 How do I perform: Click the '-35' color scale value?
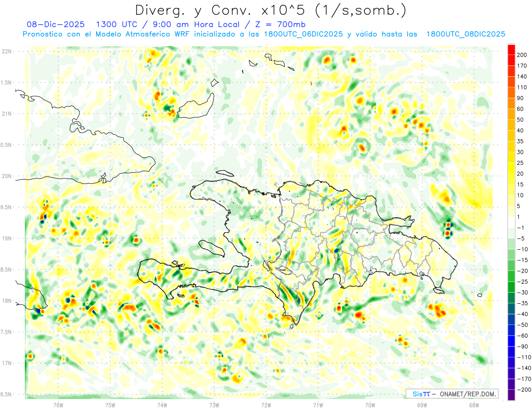[523, 303]
